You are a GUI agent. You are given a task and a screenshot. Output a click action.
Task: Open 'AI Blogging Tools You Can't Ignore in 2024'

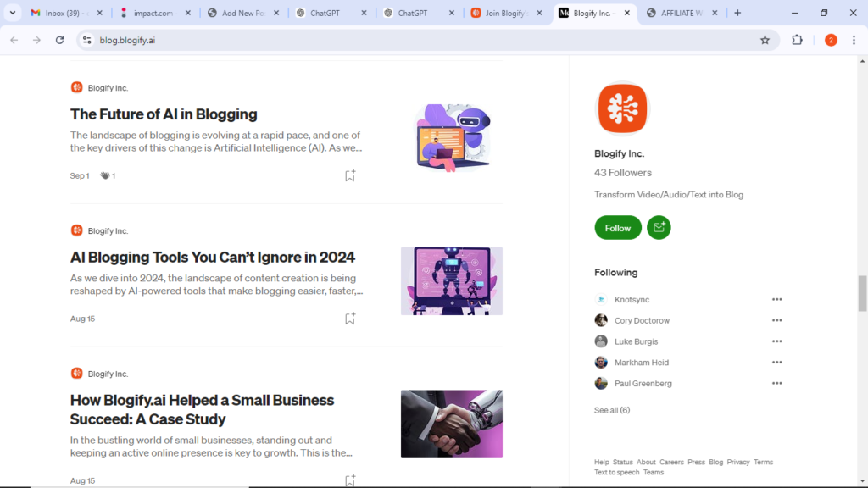coord(213,257)
